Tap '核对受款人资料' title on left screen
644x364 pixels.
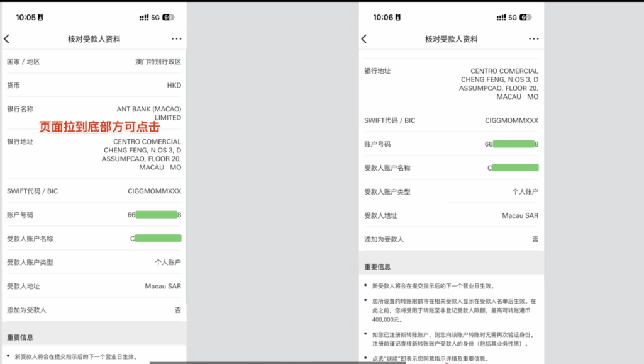[x=94, y=39]
